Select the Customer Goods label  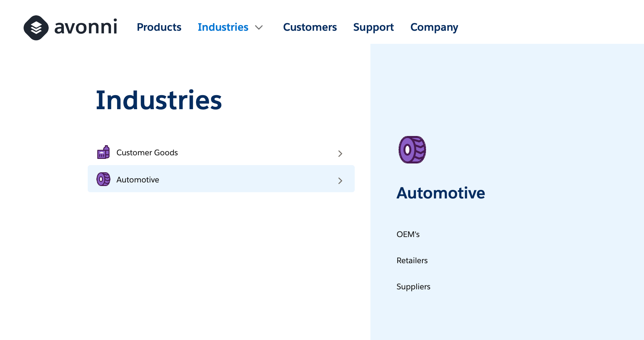click(147, 153)
